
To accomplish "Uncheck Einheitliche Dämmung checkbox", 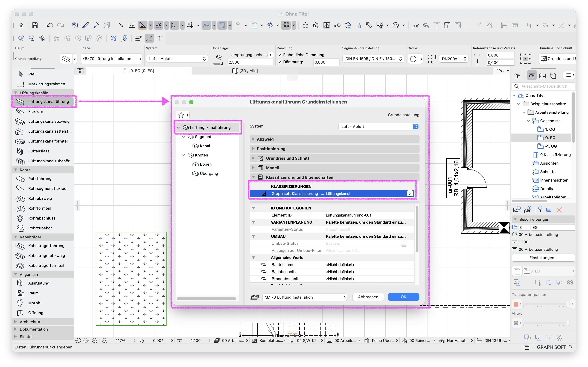I will click(280, 55).
